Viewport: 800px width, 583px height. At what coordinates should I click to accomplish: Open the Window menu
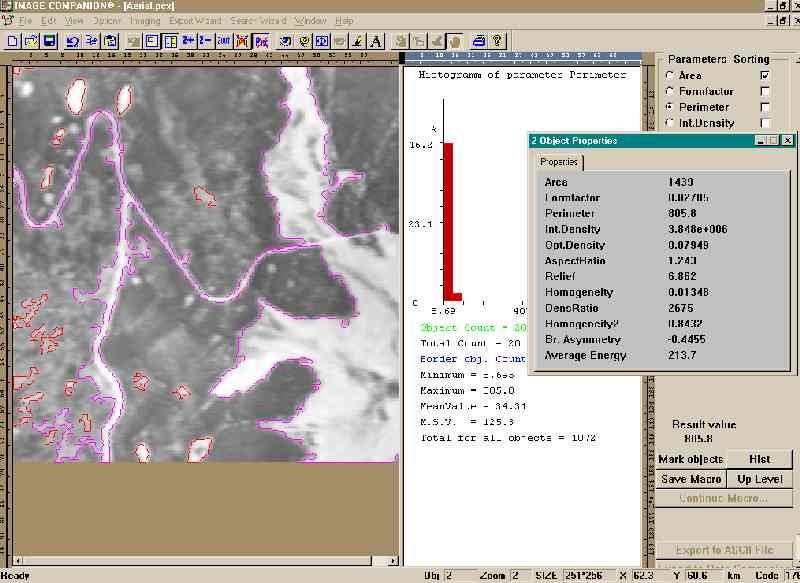(x=310, y=20)
